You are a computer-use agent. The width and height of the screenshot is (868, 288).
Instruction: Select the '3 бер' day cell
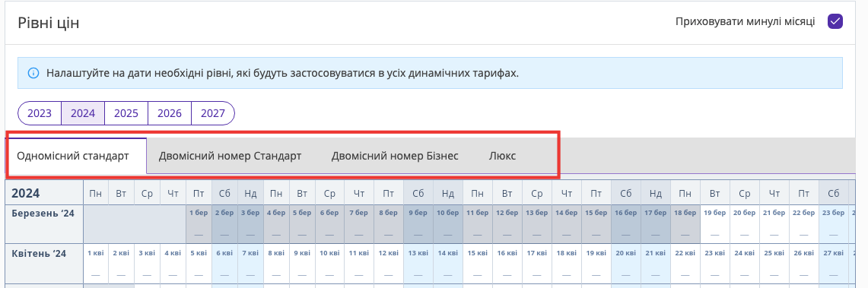(250, 224)
